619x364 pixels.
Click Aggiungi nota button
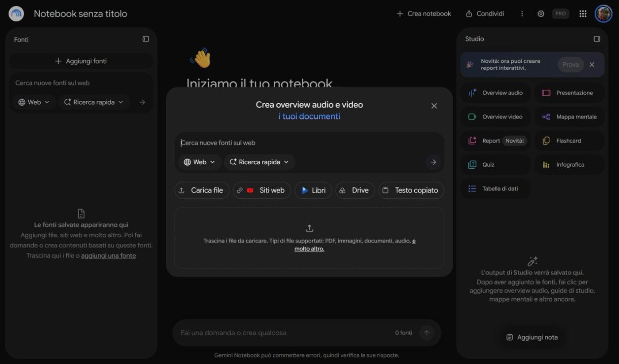(x=532, y=337)
